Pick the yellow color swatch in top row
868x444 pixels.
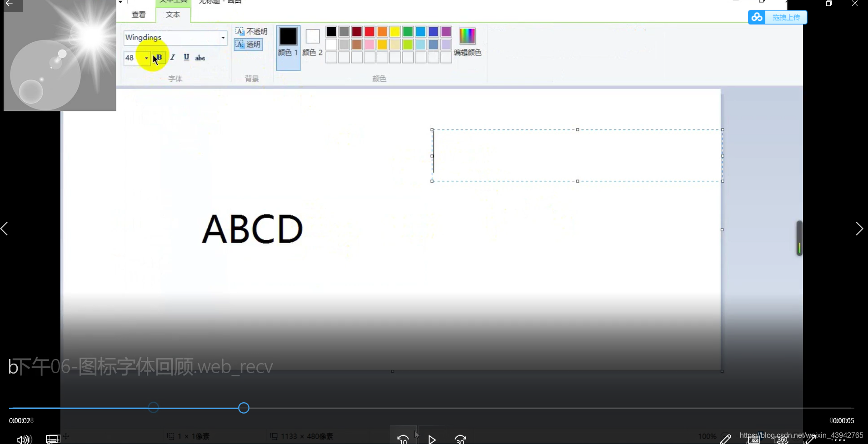[395, 31]
